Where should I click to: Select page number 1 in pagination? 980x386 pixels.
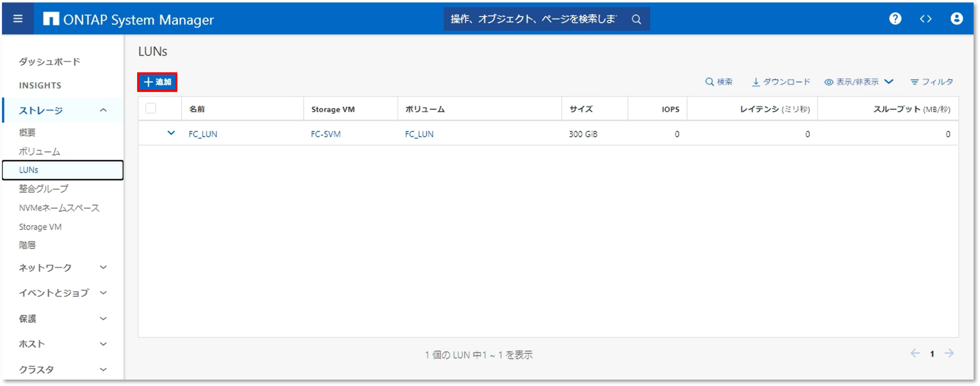[x=932, y=354]
